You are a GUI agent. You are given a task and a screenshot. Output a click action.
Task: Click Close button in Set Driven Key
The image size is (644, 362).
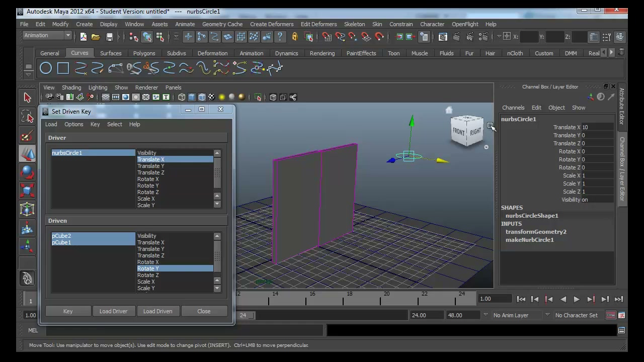coord(204,311)
